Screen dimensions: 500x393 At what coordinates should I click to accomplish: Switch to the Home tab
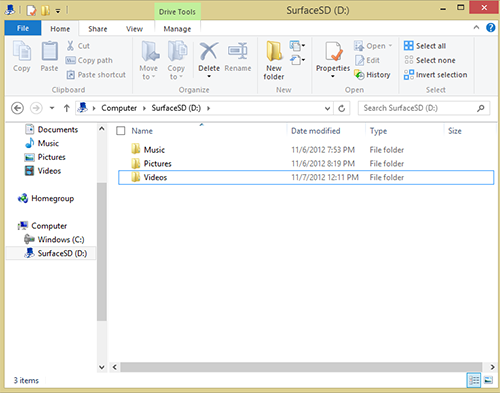pyautogui.click(x=60, y=29)
